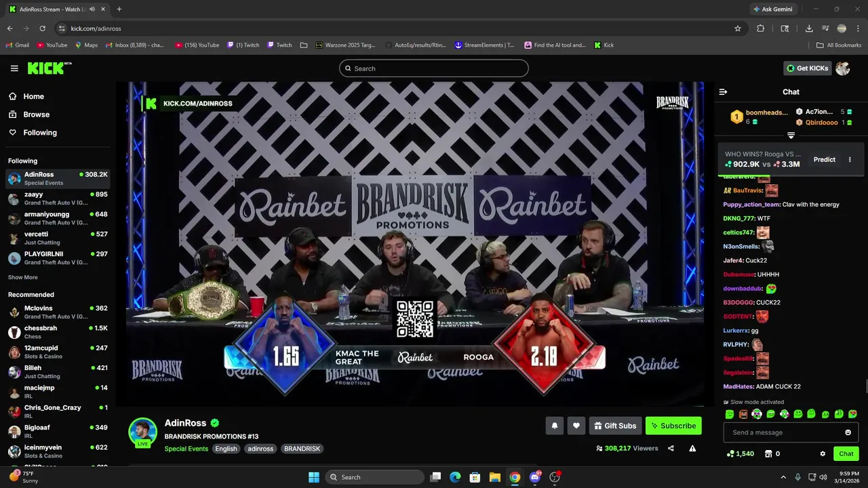Open File Explorer in the taskbar
Screen dimensions: 868x488
click(x=495, y=477)
